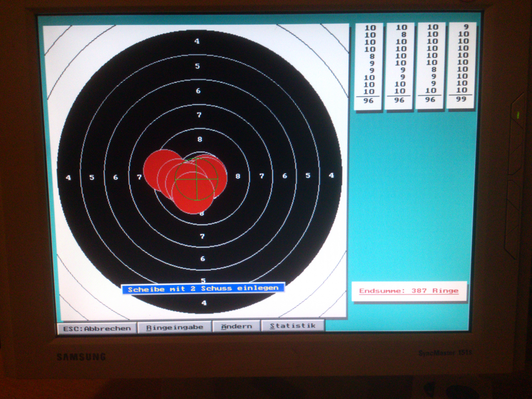This screenshot has height=399, width=532.
Task: Click ring label 5 on left side
Action: pos(92,178)
